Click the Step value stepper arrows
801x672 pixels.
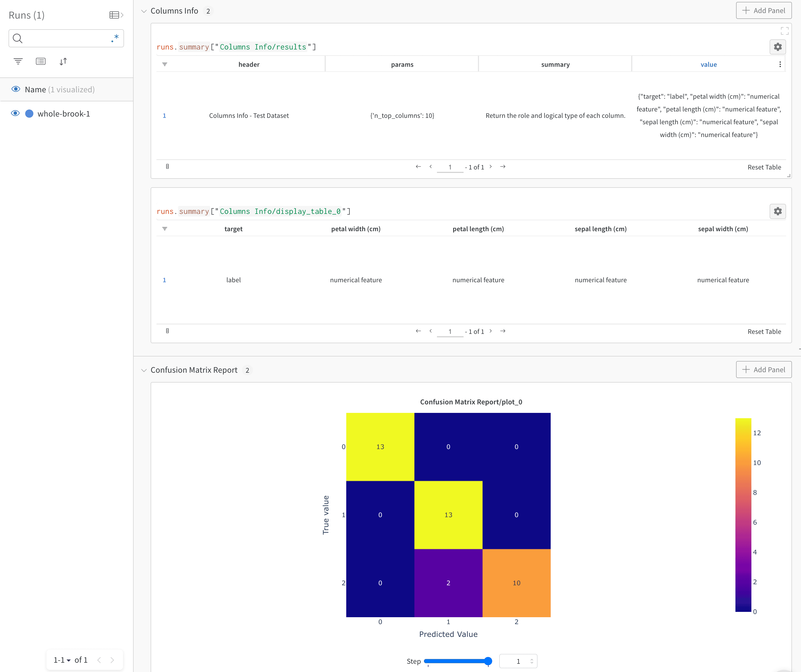532,661
